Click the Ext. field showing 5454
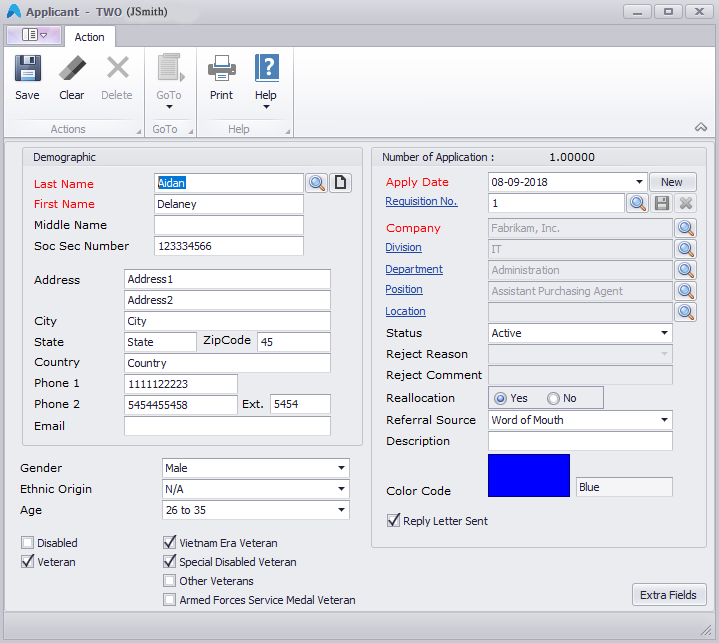This screenshot has height=643, width=719. 300,404
